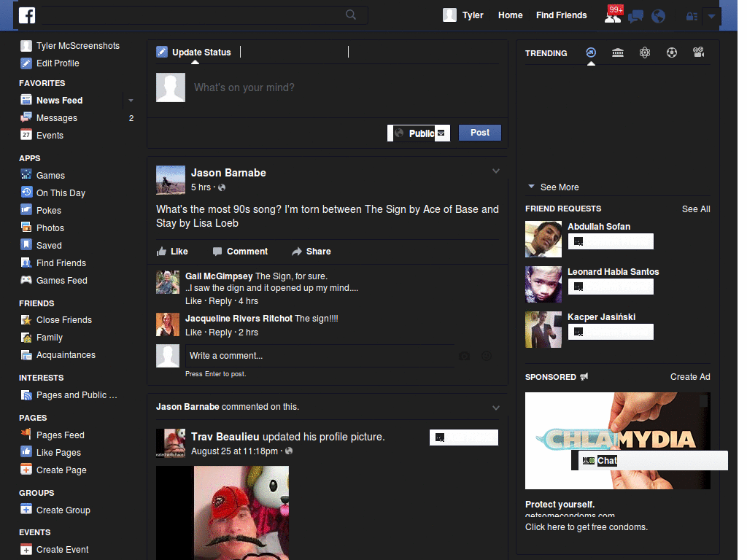Click See All friend requests
The height and width of the screenshot is (560, 747).
(x=695, y=209)
